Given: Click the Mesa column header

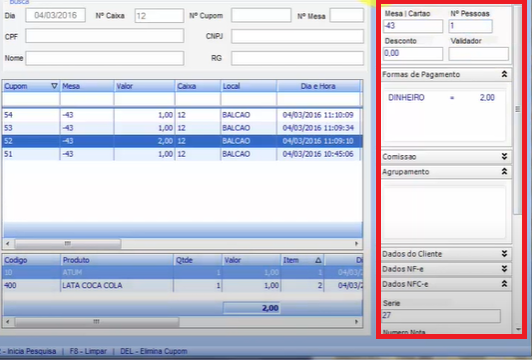Looking at the screenshot, I should coord(87,86).
